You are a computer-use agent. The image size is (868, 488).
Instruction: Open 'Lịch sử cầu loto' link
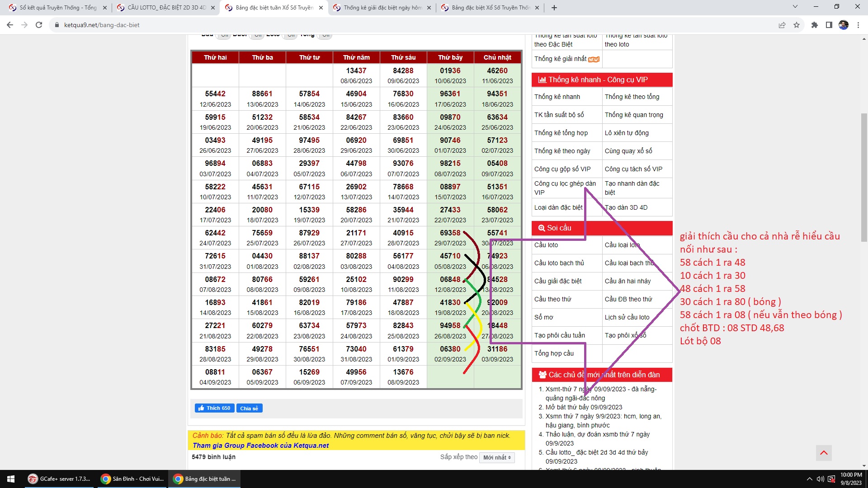coord(627,317)
